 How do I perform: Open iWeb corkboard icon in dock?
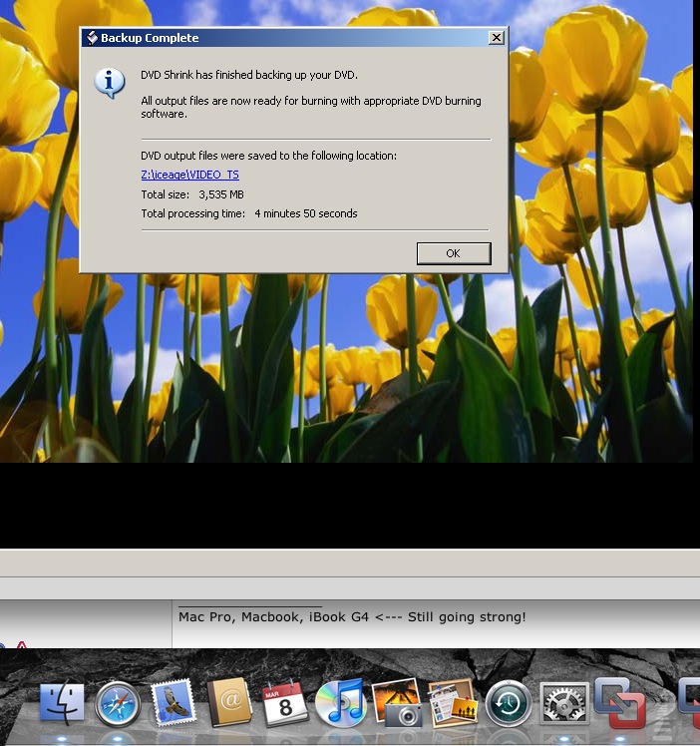[x=453, y=703]
